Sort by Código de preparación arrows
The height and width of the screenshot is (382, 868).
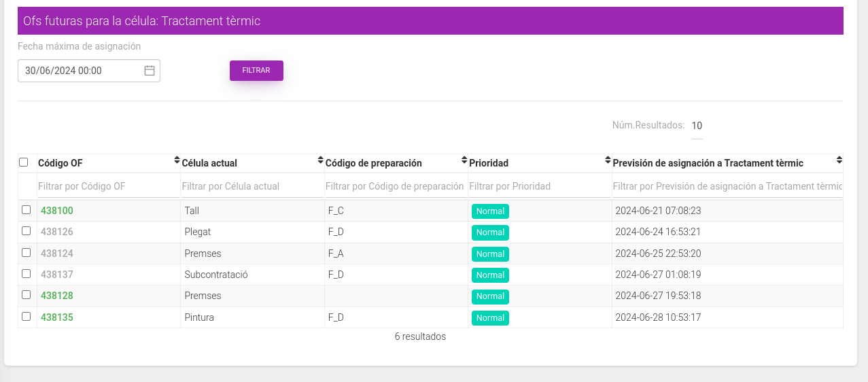point(464,160)
